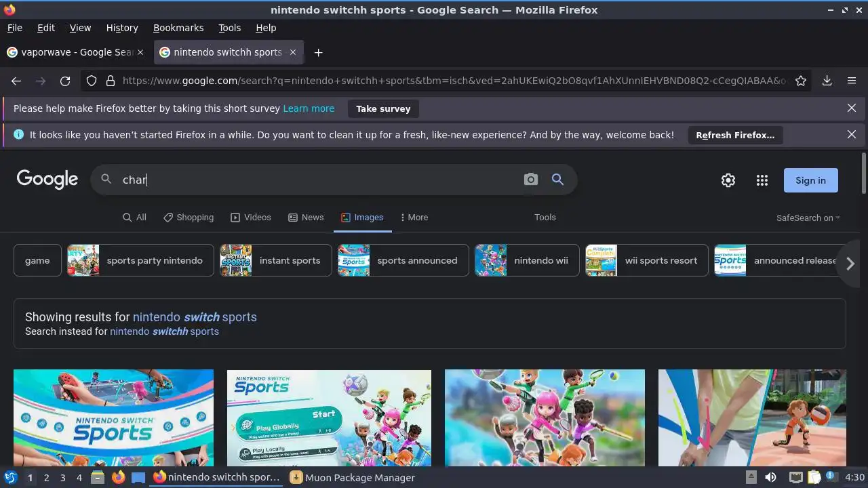The image size is (868, 488).
Task: Search instead for nintendo switchh sports
Action: 164,331
